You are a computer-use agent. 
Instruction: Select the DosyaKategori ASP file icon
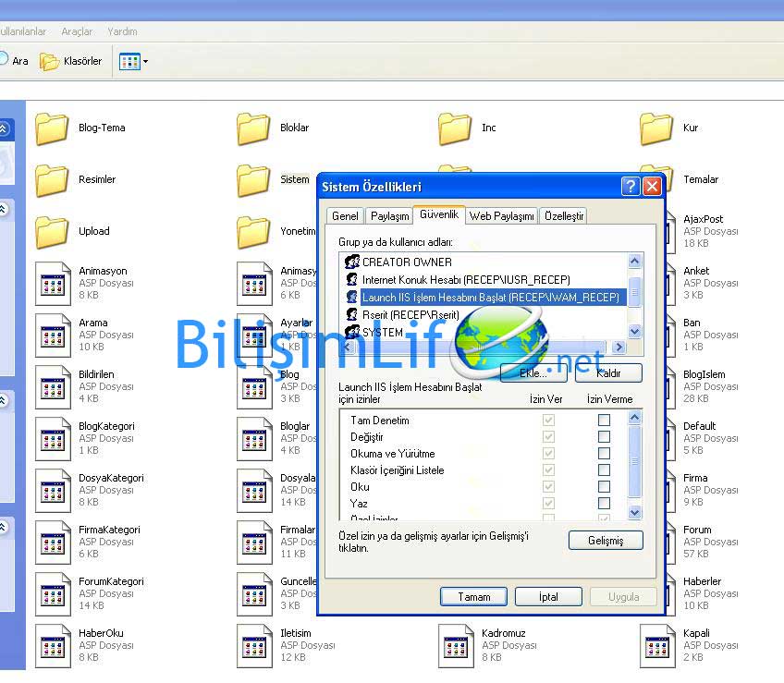click(53, 491)
